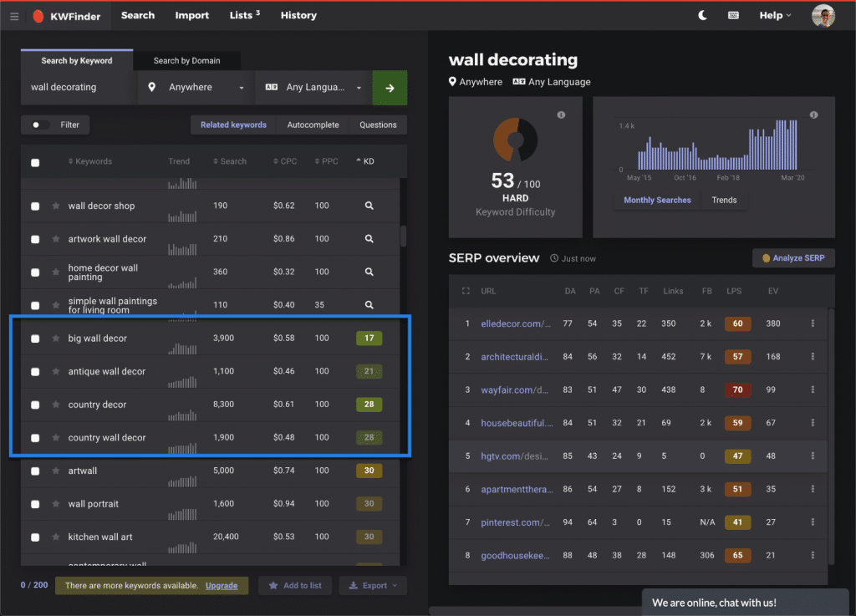Tick checkbox for kitchen wall art
This screenshot has height=616, width=856.
(x=35, y=537)
